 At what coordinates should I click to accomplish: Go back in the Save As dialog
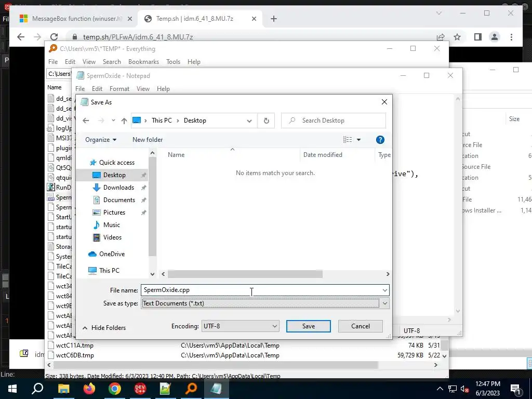(86, 121)
